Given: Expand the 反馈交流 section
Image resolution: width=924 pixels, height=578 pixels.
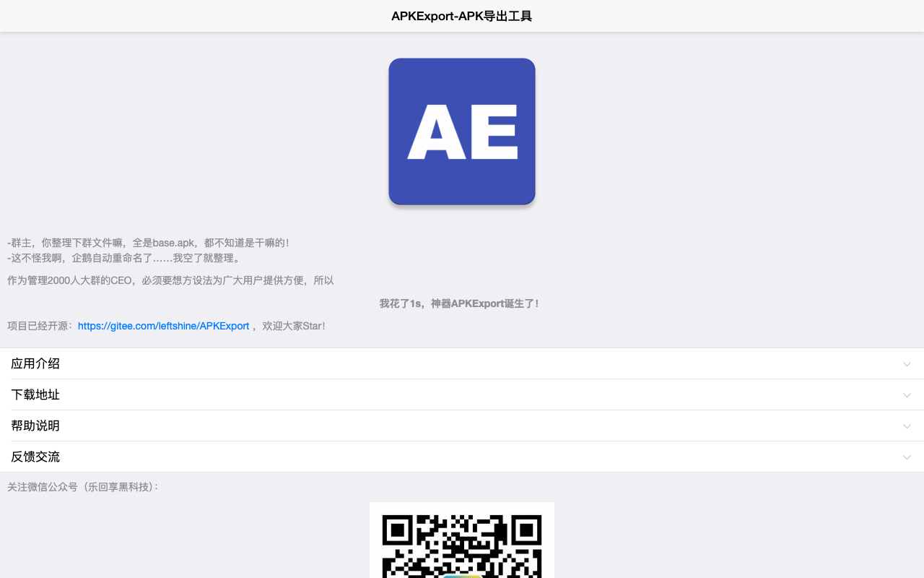Looking at the screenshot, I should 462,457.
